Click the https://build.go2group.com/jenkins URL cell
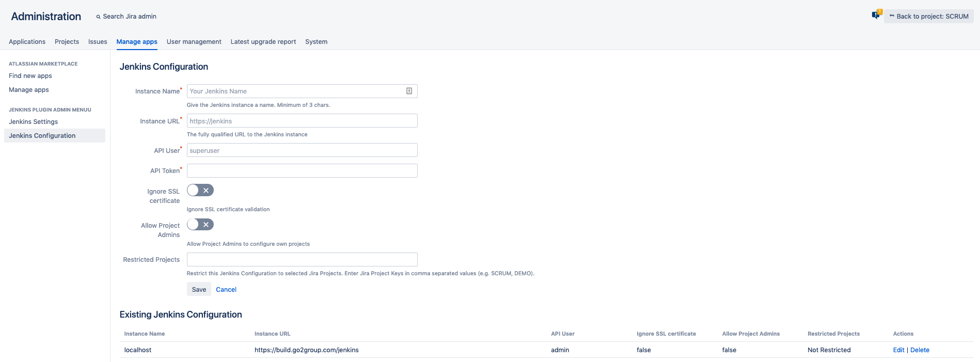 306,350
